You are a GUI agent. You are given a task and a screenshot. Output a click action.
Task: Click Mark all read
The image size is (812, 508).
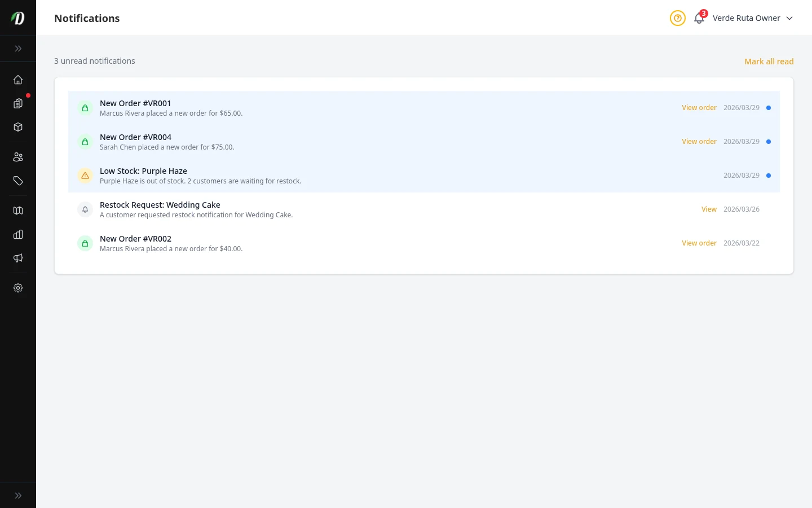pyautogui.click(x=769, y=61)
